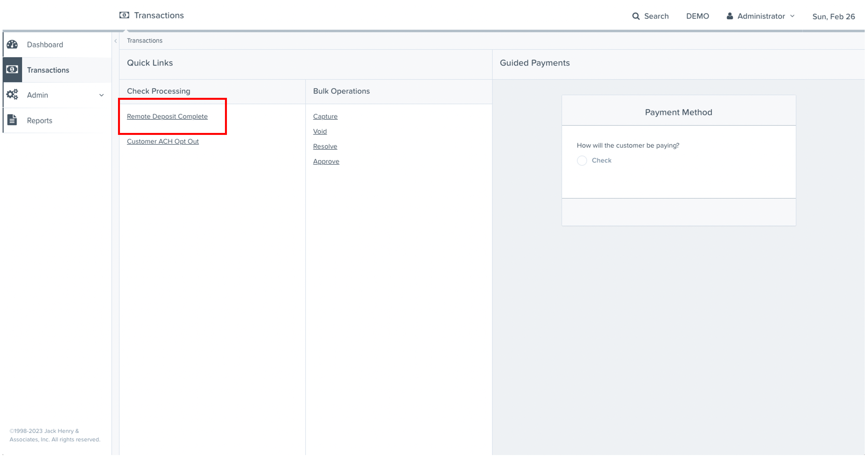
Task: Click the Dashboard gauge icon
Action: click(x=12, y=45)
